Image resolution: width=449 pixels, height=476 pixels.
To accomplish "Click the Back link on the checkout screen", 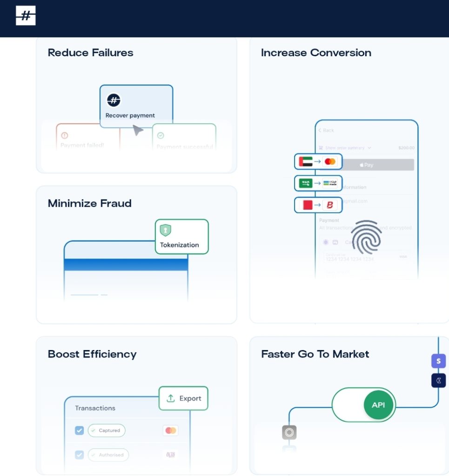I will 326,131.
